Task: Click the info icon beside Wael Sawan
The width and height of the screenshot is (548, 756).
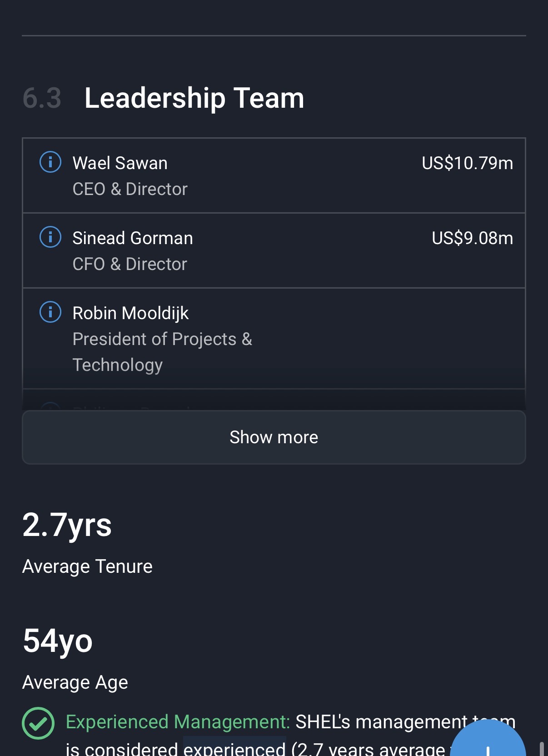Action: pos(50,162)
